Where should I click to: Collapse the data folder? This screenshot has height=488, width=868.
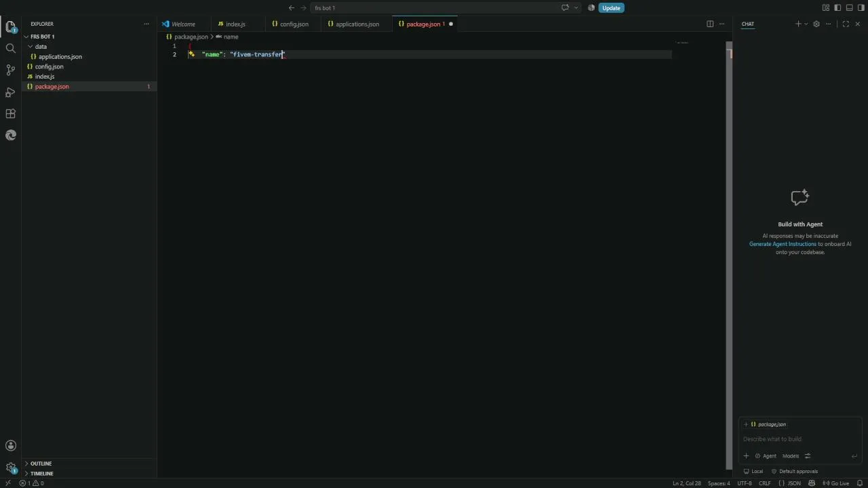[90, 47]
